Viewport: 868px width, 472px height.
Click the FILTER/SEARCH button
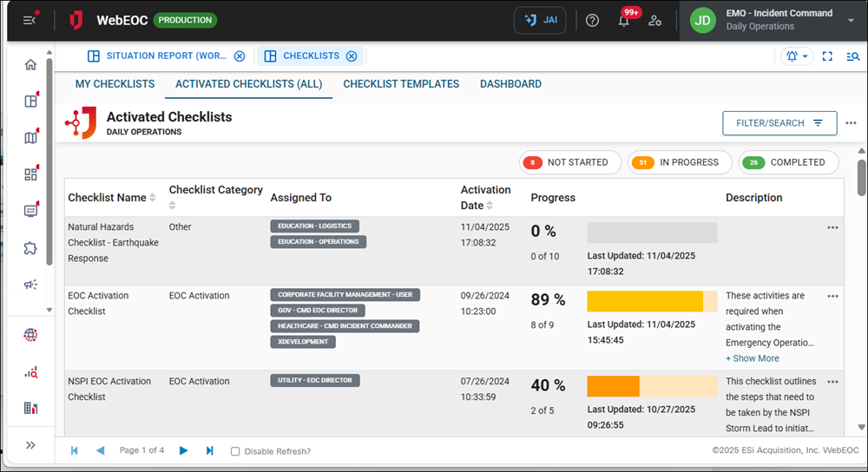[779, 123]
